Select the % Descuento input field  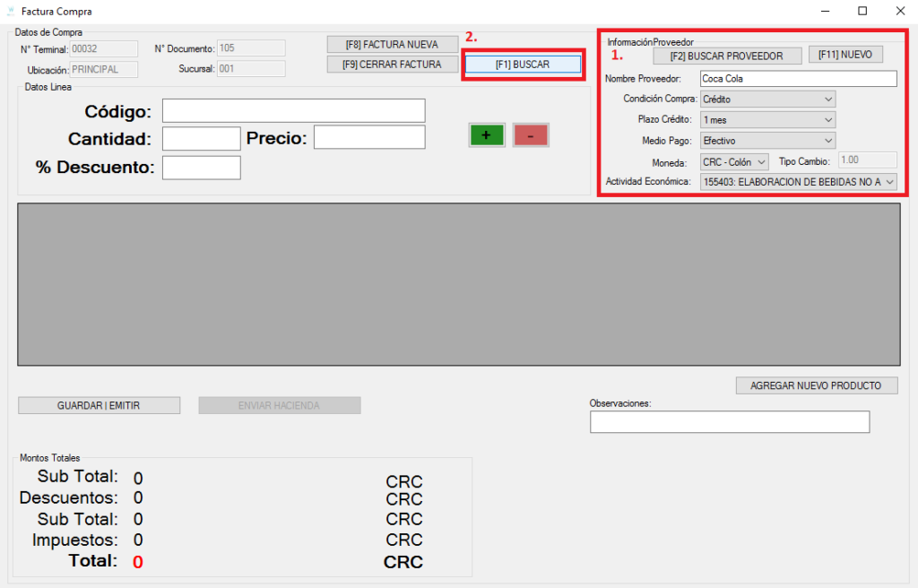click(x=201, y=168)
